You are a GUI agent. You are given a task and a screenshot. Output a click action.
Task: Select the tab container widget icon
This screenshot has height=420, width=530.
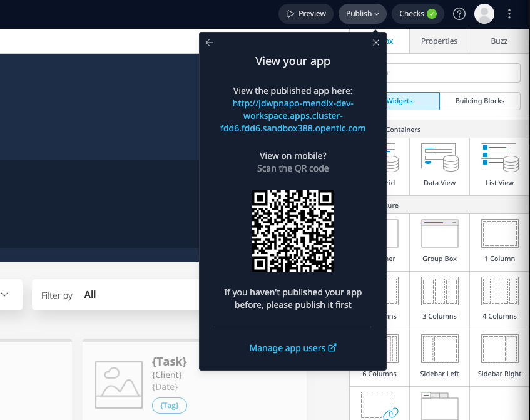439,405
